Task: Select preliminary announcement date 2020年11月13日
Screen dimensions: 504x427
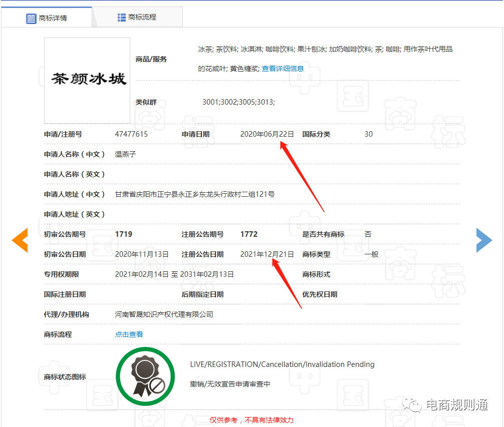Action: coord(142,254)
